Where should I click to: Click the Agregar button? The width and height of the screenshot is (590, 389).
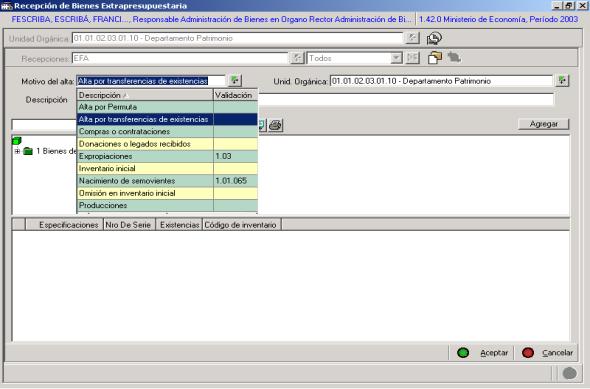544,124
